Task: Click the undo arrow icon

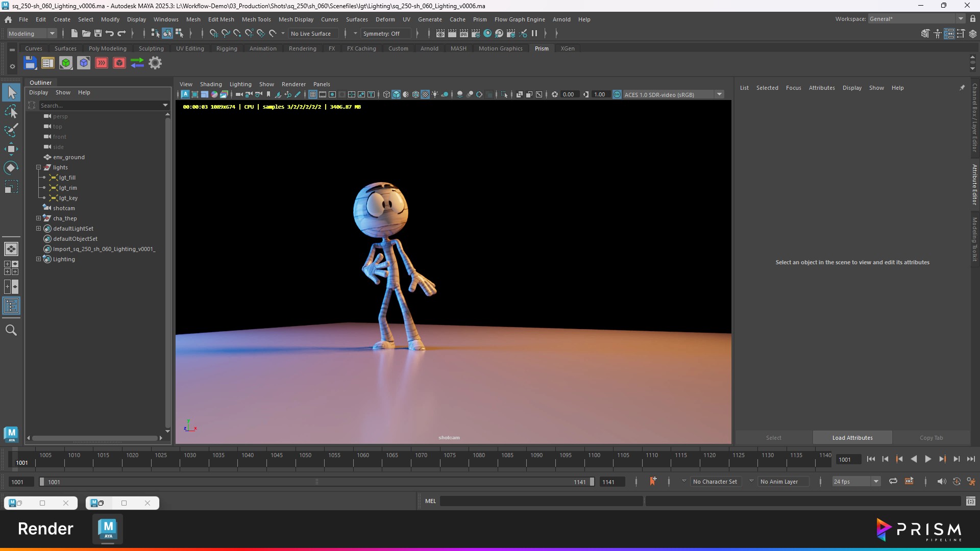Action: click(x=109, y=34)
